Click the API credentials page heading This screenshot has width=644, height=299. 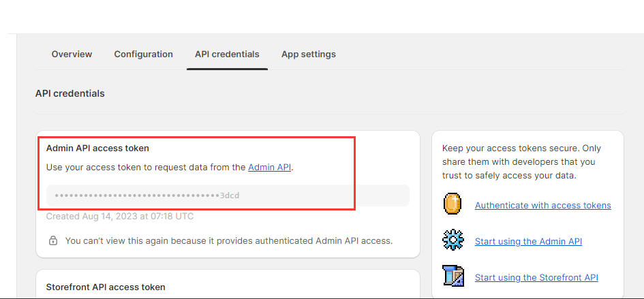pos(70,93)
